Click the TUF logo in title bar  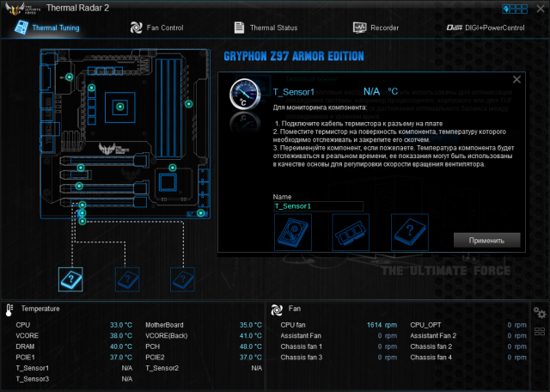click(x=22, y=9)
